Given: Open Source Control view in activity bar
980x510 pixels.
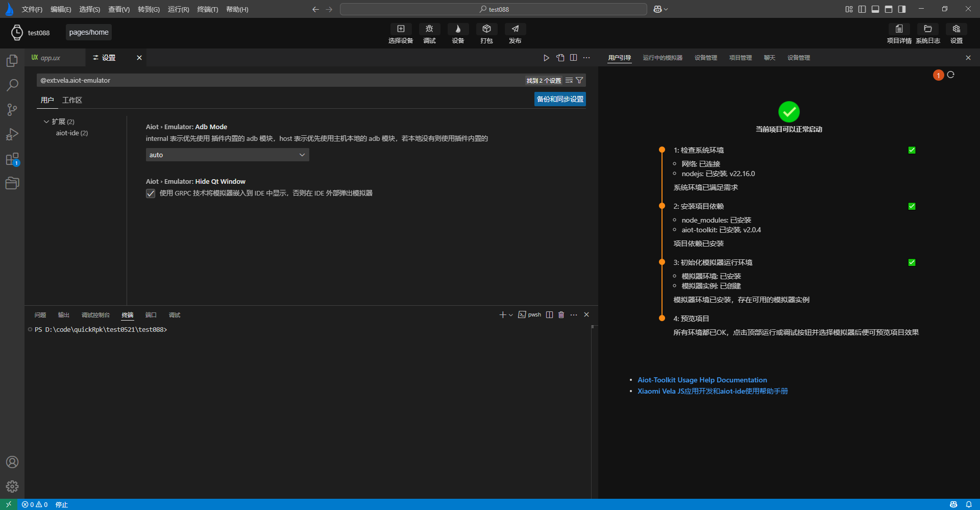Looking at the screenshot, I should (x=12, y=109).
